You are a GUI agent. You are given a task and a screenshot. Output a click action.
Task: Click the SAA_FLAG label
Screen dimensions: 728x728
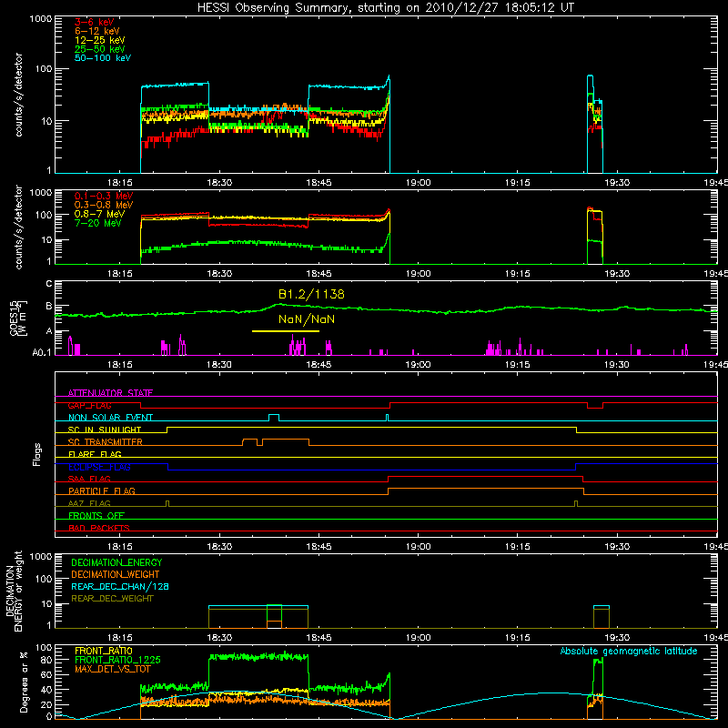(x=89, y=480)
